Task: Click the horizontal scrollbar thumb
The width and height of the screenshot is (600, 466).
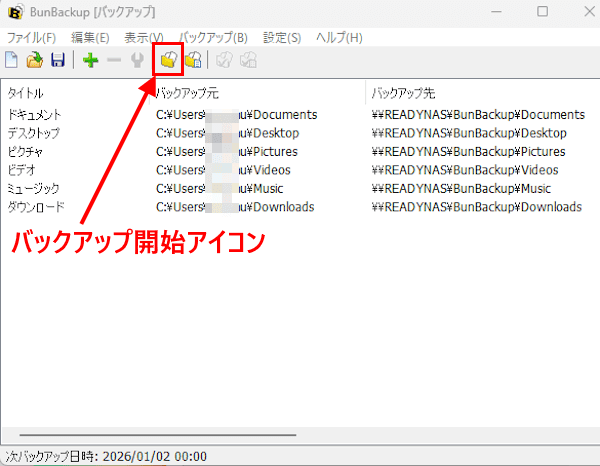Action: pyautogui.click(x=158, y=435)
